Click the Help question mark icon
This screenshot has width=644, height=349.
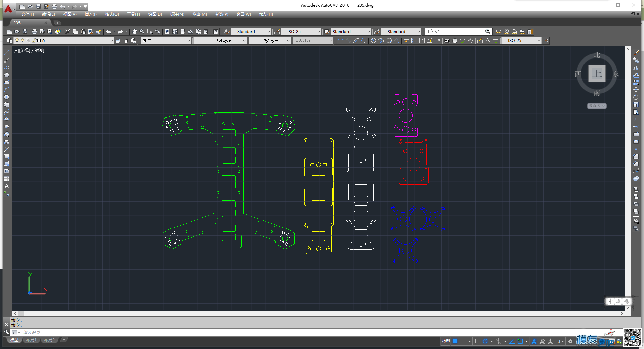[x=216, y=32]
